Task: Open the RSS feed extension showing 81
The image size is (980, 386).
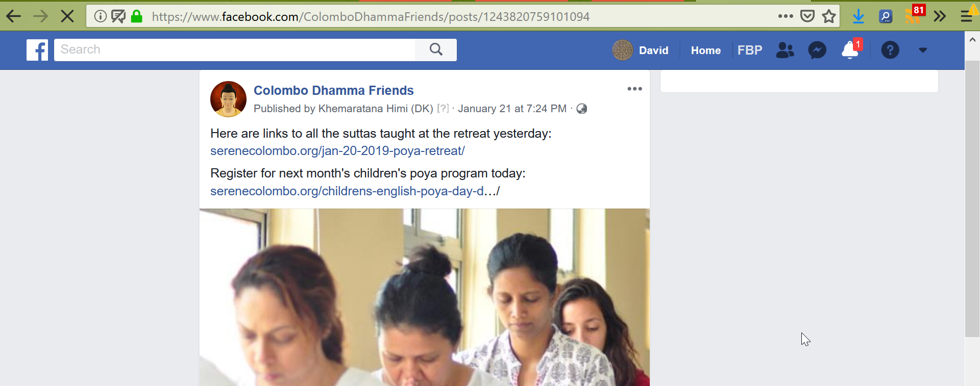Action: click(914, 15)
